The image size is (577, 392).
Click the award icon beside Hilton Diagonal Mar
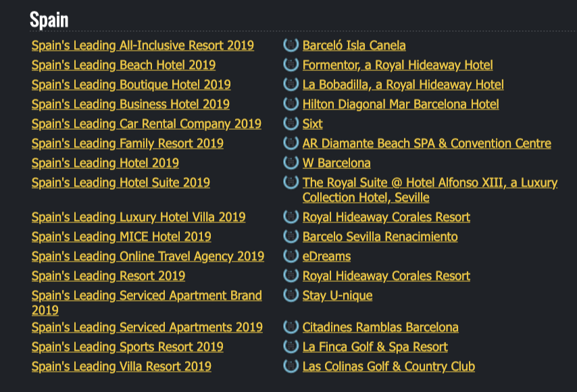pos(291,104)
